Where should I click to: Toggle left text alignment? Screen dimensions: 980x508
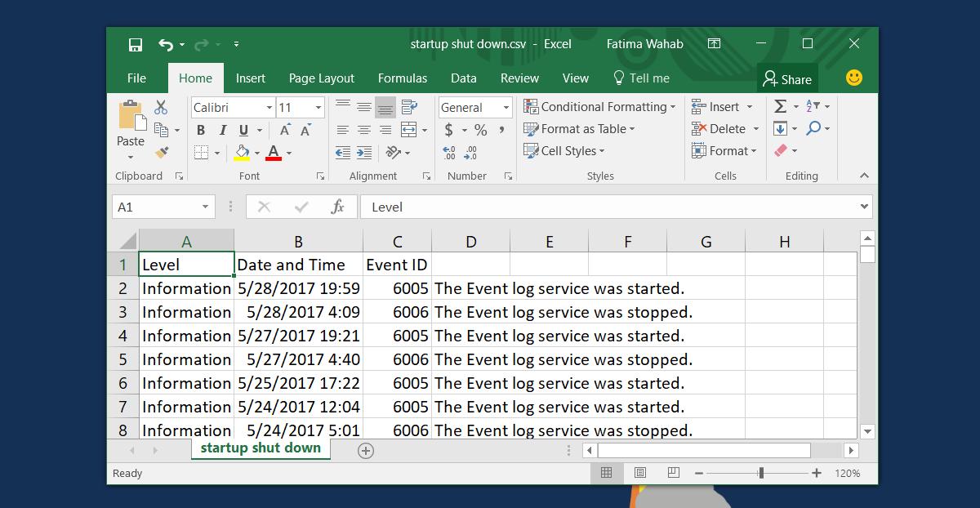coord(343,130)
